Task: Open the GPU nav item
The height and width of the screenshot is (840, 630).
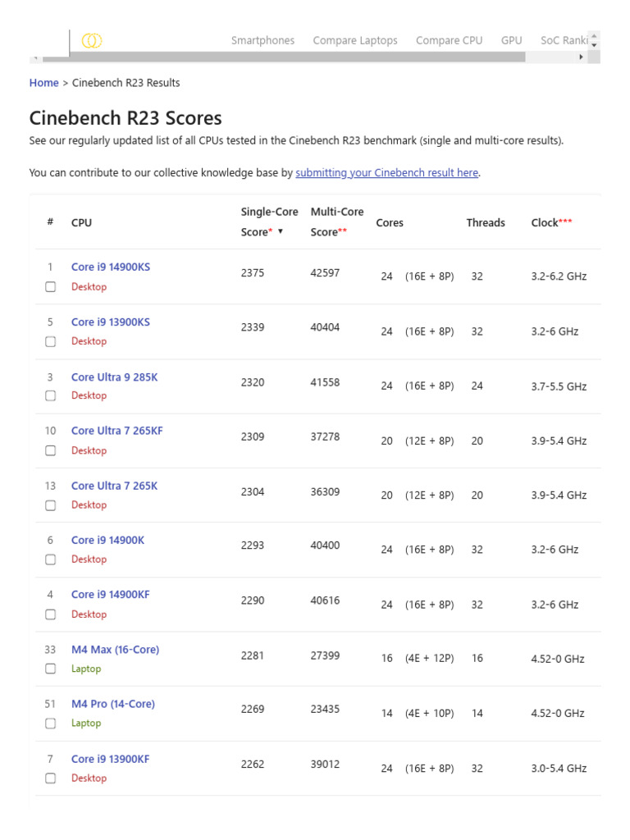Action: (x=511, y=40)
